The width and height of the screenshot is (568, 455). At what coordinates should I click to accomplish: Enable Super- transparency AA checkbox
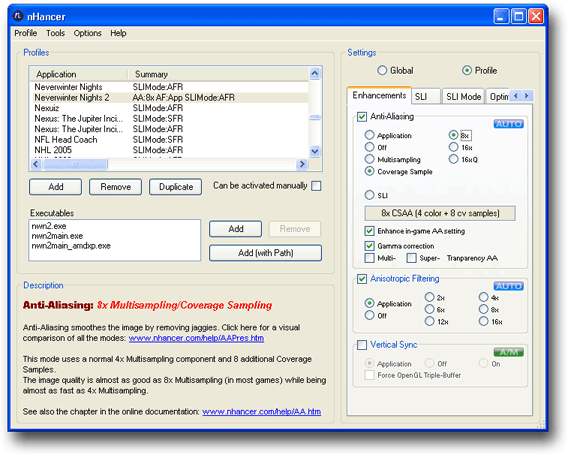click(x=411, y=258)
